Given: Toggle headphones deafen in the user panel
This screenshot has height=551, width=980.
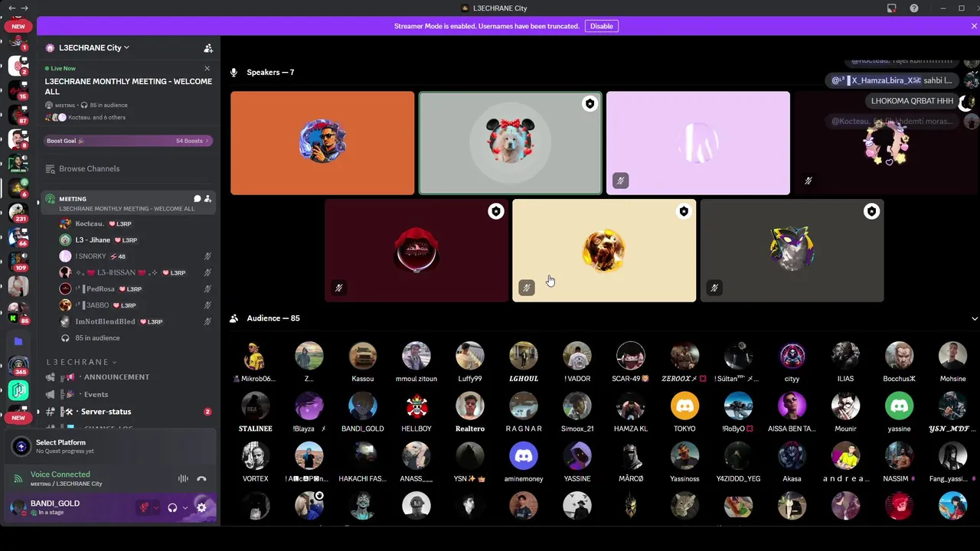Looking at the screenshot, I should point(173,507).
